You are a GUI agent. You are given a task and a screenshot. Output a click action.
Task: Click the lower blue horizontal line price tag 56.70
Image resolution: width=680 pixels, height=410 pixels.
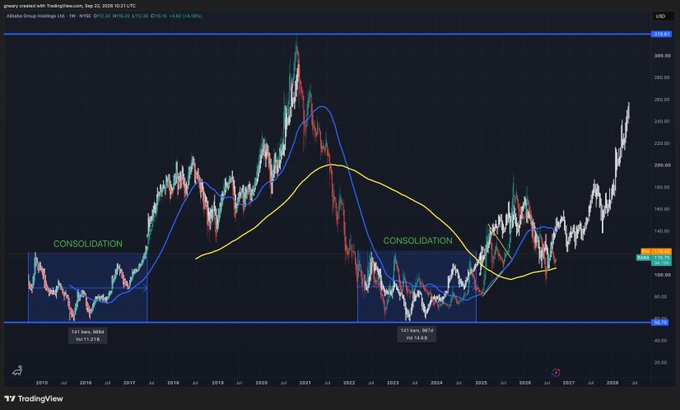point(662,322)
